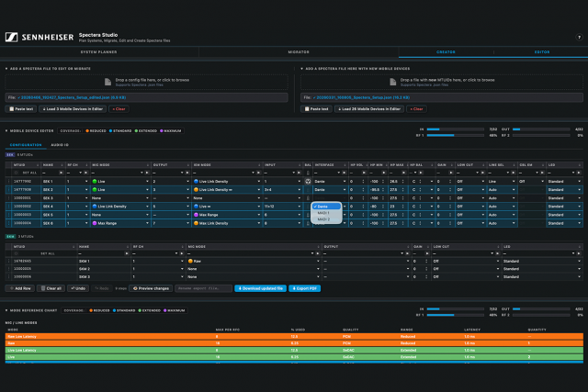588x392 pixels.
Task: Click HP Vol stepper for SEK 1
Action: point(363,182)
